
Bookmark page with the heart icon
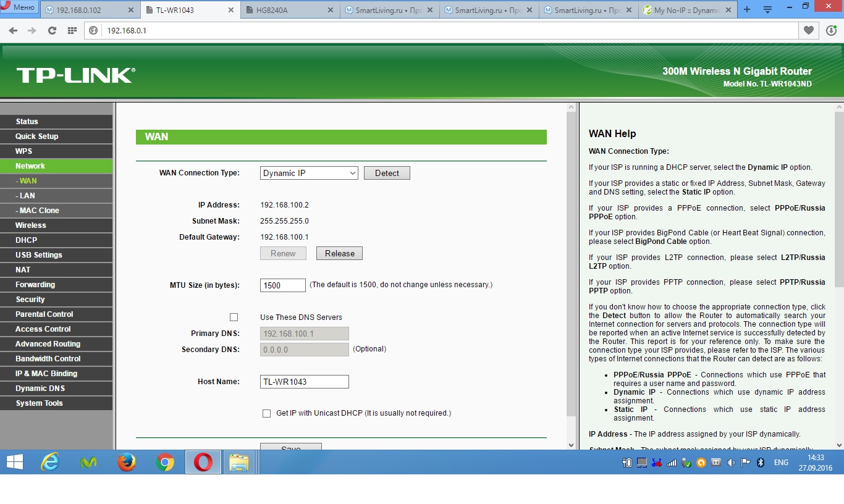coord(808,30)
